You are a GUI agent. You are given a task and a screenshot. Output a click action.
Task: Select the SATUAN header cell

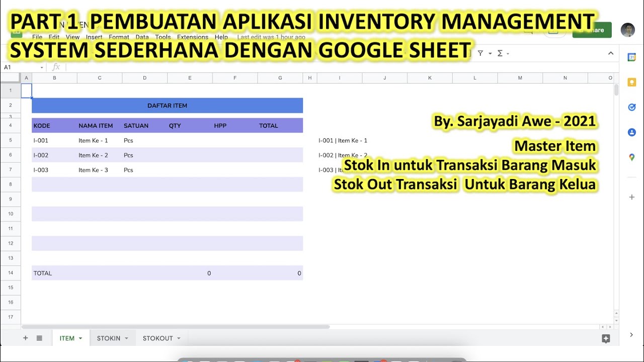(145, 126)
